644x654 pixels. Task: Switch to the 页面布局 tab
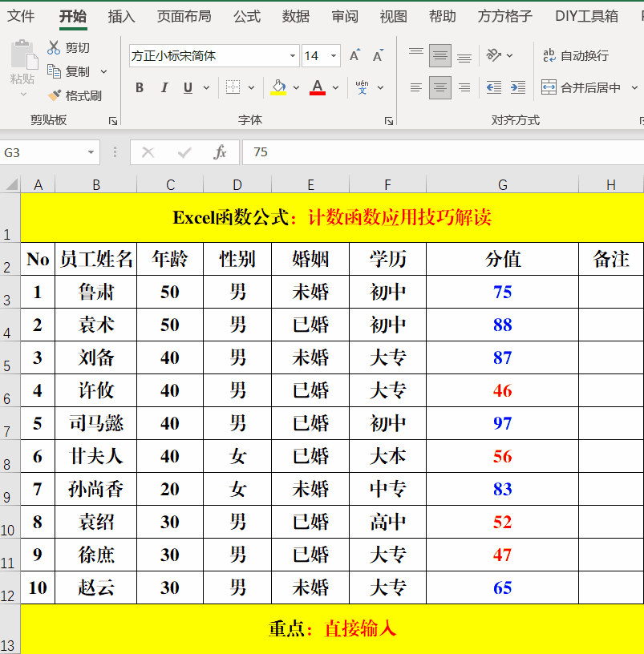(184, 16)
